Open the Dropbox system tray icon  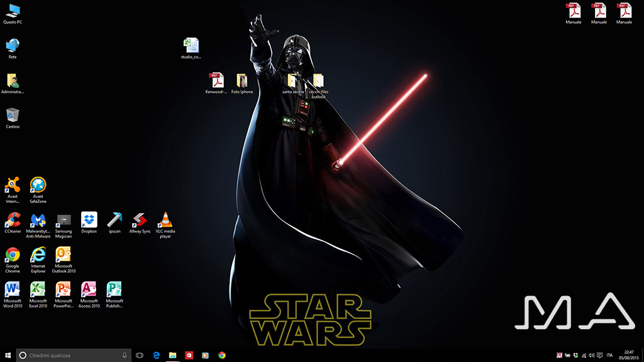tap(575, 356)
